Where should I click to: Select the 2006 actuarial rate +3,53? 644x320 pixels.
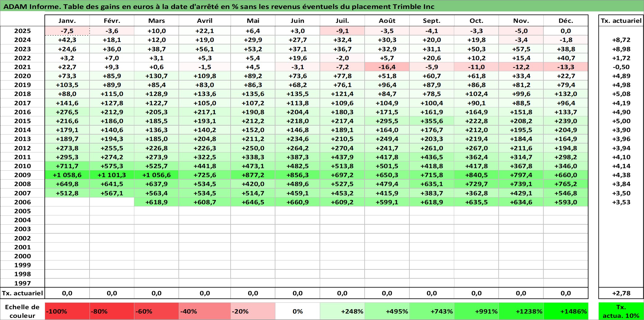click(621, 202)
